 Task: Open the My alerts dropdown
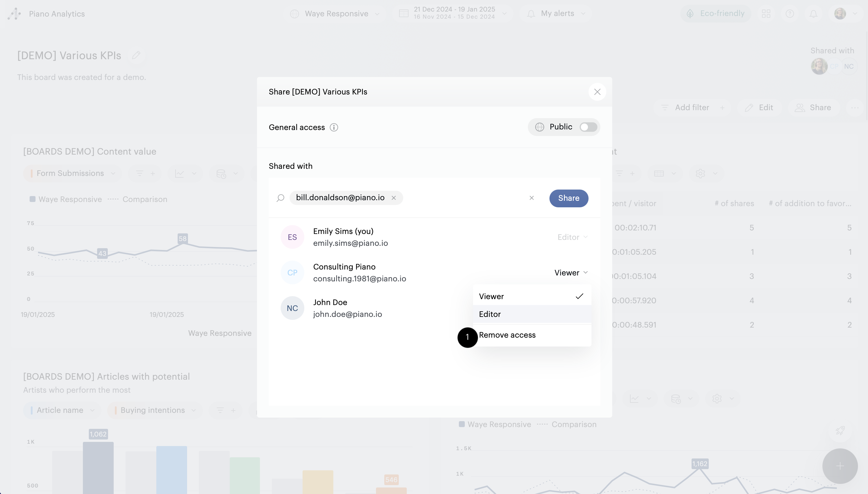point(557,14)
